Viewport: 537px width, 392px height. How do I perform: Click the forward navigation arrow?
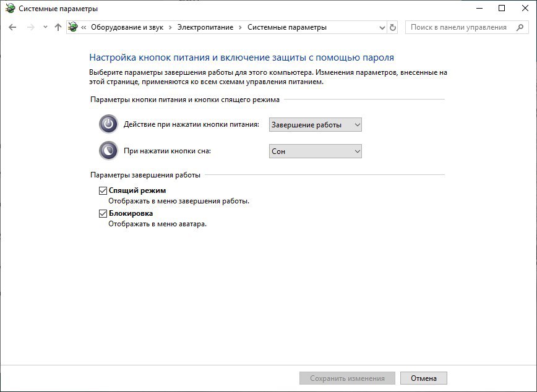click(x=31, y=27)
